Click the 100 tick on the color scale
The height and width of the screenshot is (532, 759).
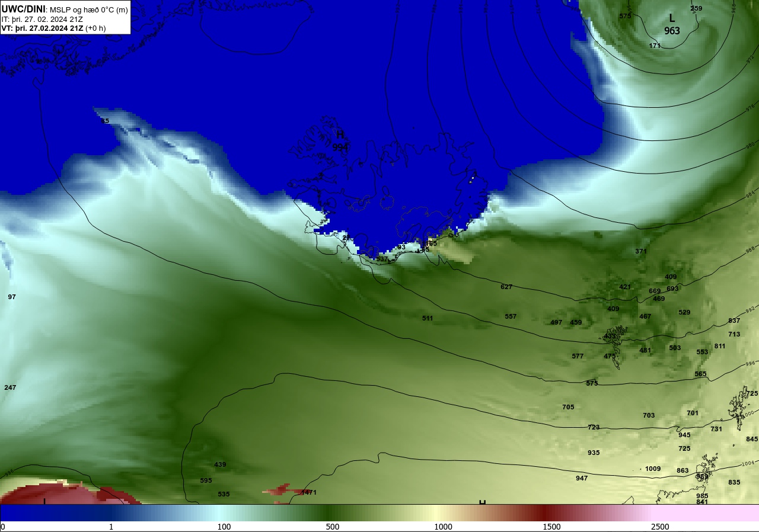click(x=224, y=527)
